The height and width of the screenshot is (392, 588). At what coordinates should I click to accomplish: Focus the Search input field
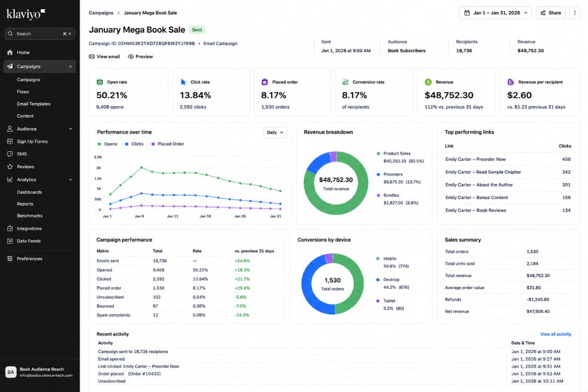coord(40,34)
